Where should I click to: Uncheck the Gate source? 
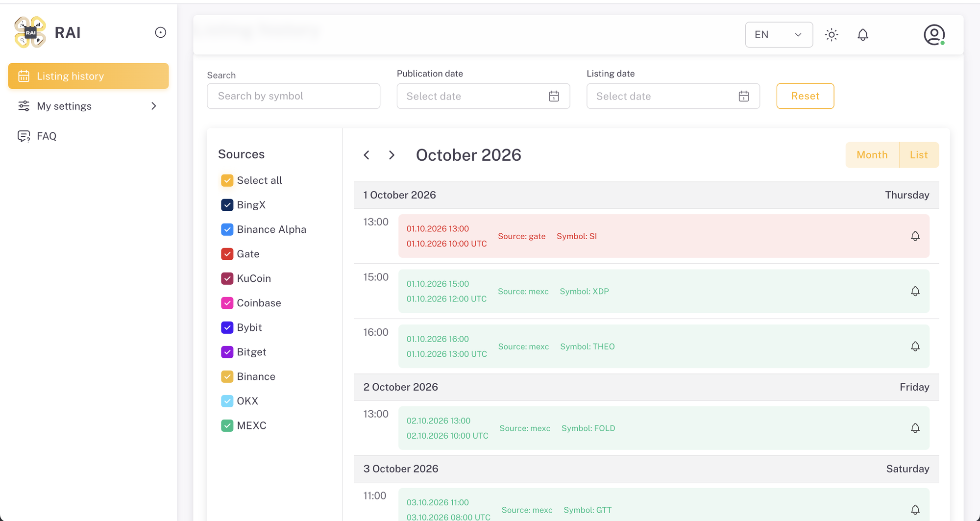[227, 254]
